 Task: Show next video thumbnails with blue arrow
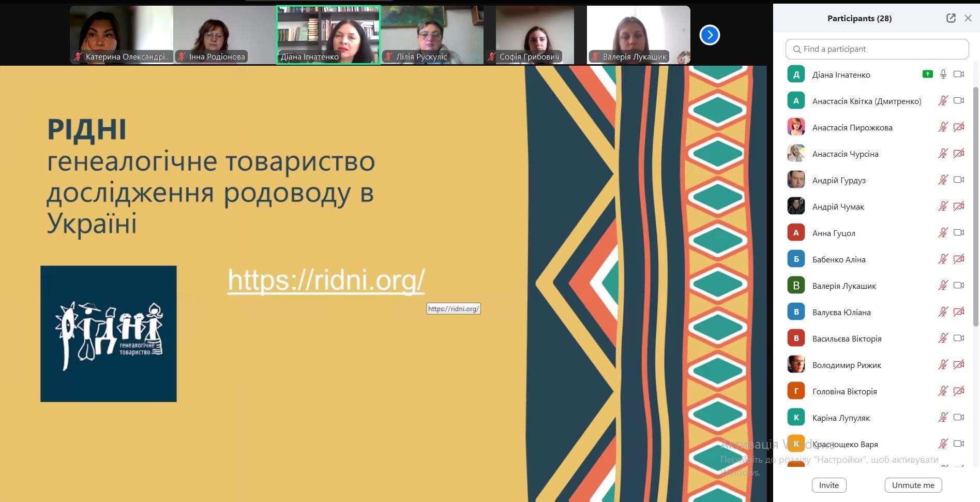(710, 35)
